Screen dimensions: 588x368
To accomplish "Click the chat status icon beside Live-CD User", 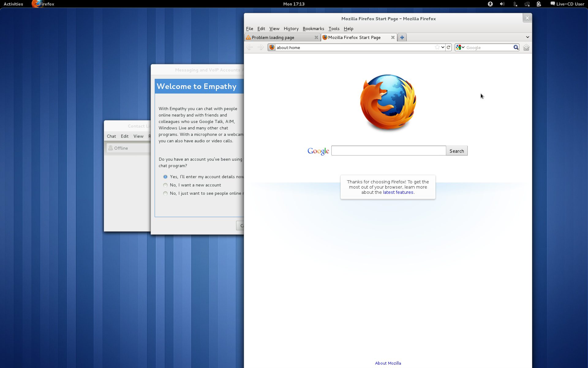I will tap(552, 4).
